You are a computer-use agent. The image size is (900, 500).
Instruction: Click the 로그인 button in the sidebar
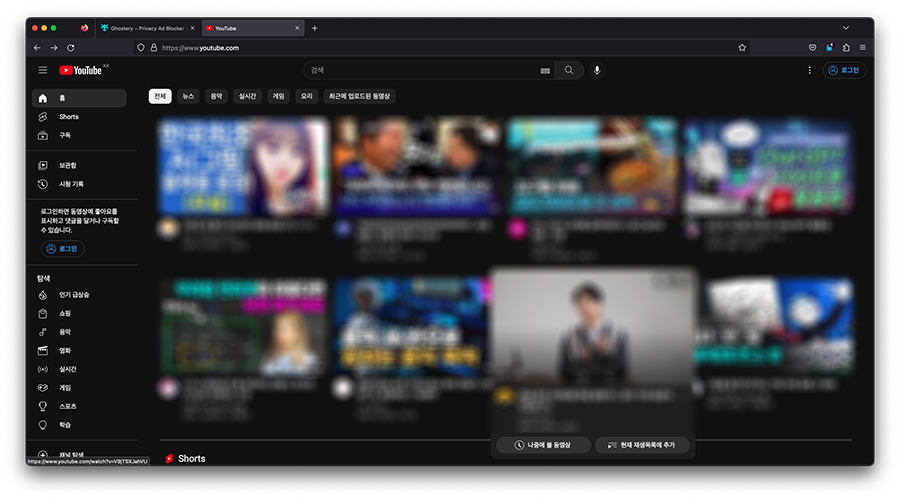[x=63, y=249]
